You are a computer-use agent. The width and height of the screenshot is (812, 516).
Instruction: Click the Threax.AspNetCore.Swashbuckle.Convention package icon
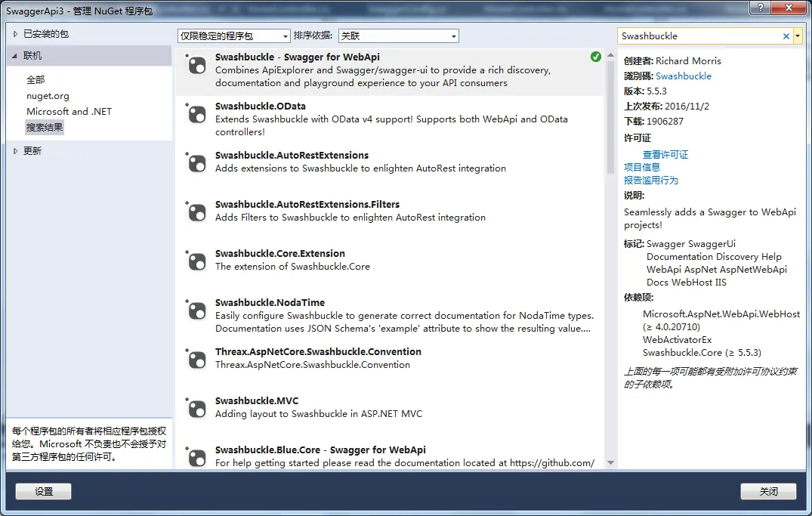click(x=196, y=359)
